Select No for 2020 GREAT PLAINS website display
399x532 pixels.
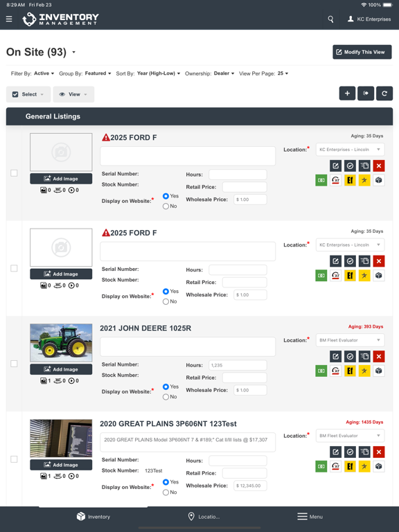click(166, 493)
